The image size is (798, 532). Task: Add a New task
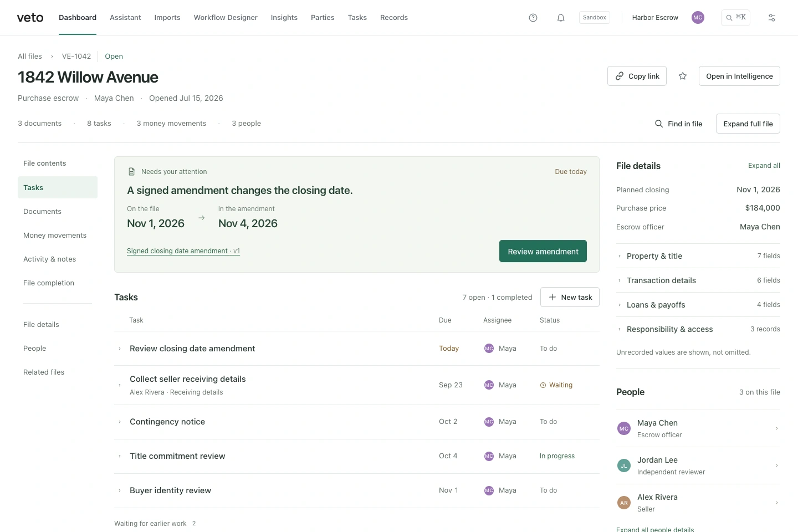coord(570,297)
